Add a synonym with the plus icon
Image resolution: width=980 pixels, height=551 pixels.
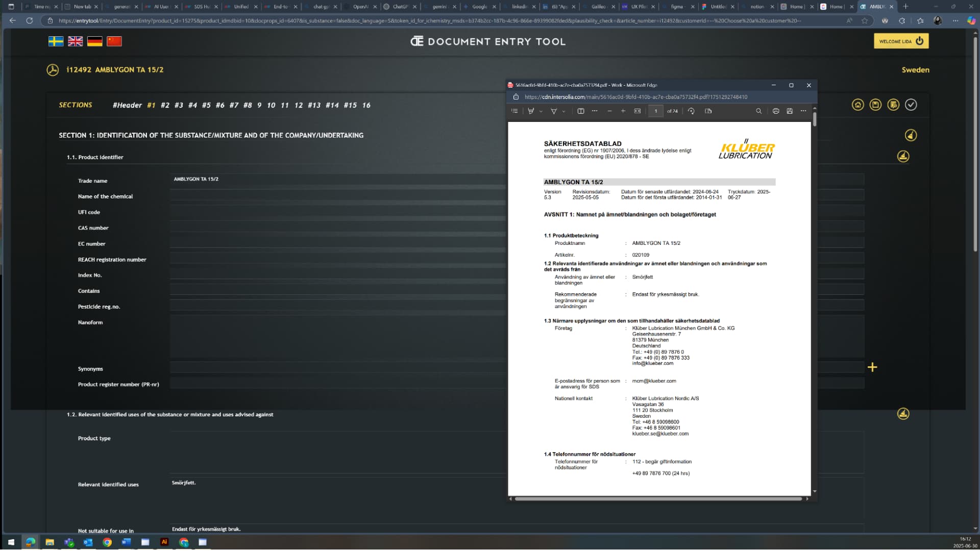(x=872, y=367)
